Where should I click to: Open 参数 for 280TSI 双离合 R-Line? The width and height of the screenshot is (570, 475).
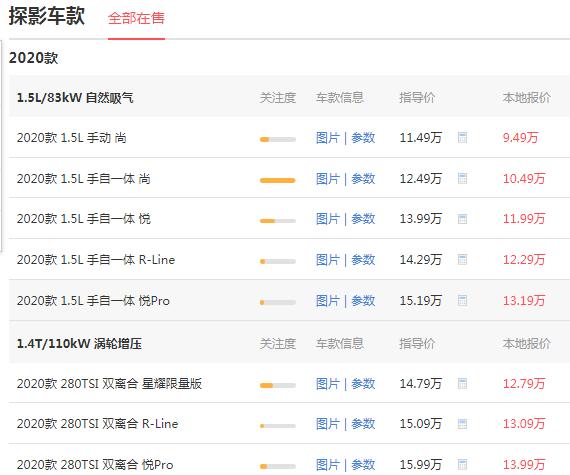[x=363, y=424]
